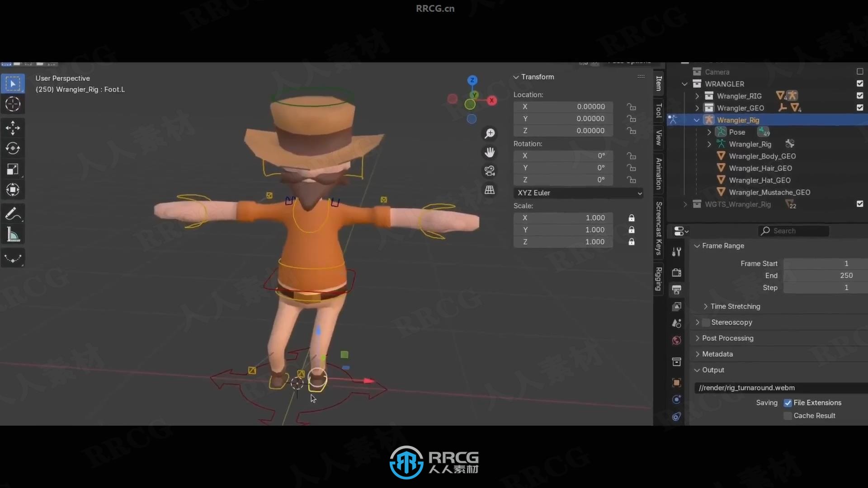
Task: Expand the Metadata panel
Action: [x=697, y=354]
